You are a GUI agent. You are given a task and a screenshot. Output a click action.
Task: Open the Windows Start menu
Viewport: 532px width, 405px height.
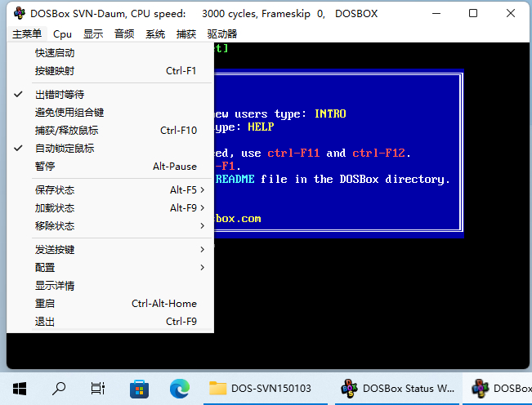(x=20, y=389)
